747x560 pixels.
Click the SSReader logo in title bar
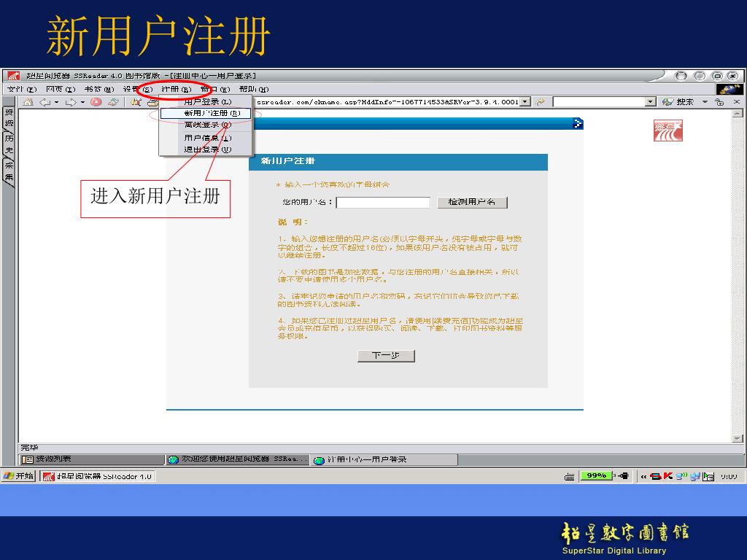13,76
